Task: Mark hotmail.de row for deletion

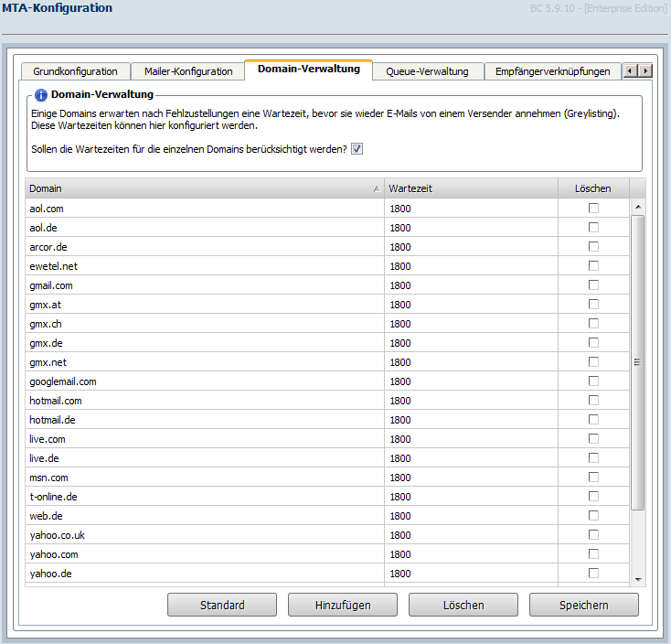Action: [x=593, y=420]
